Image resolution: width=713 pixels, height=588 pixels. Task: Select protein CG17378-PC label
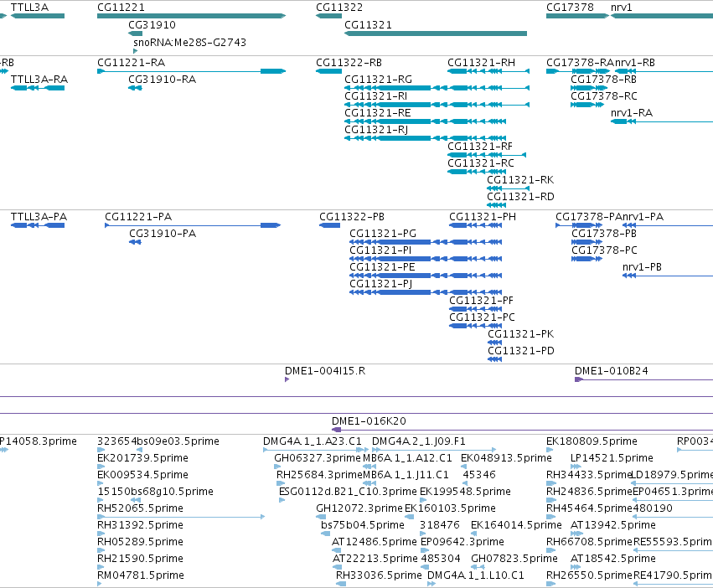click(604, 250)
